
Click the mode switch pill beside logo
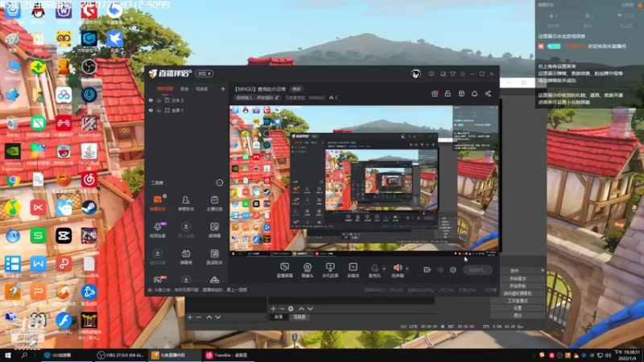(204, 73)
